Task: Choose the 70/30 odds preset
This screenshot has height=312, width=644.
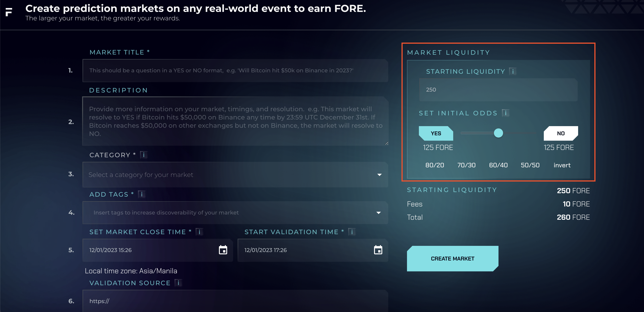Action: point(466,165)
